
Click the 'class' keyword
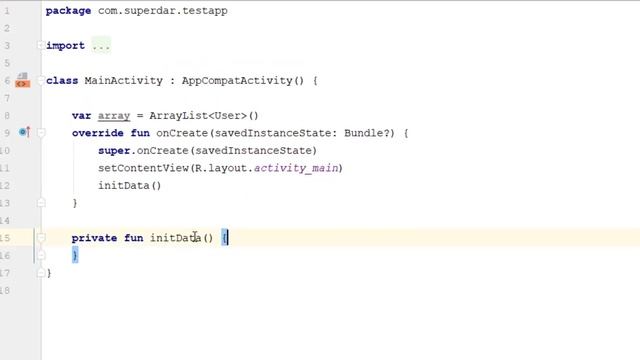(62, 81)
